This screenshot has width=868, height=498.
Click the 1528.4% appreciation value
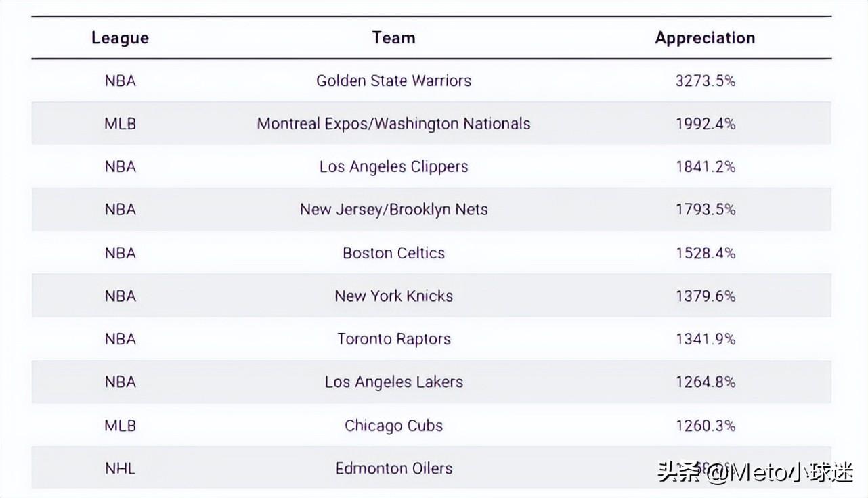(x=705, y=253)
